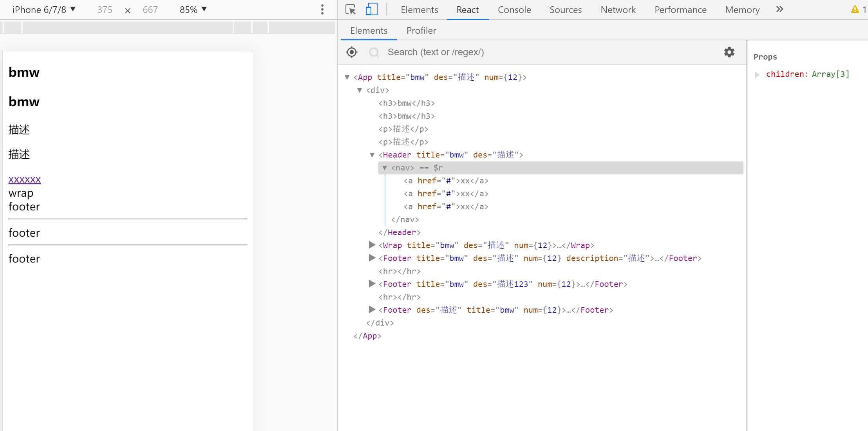Select the second anchor xx row in nav
868x431 pixels.
pos(446,194)
